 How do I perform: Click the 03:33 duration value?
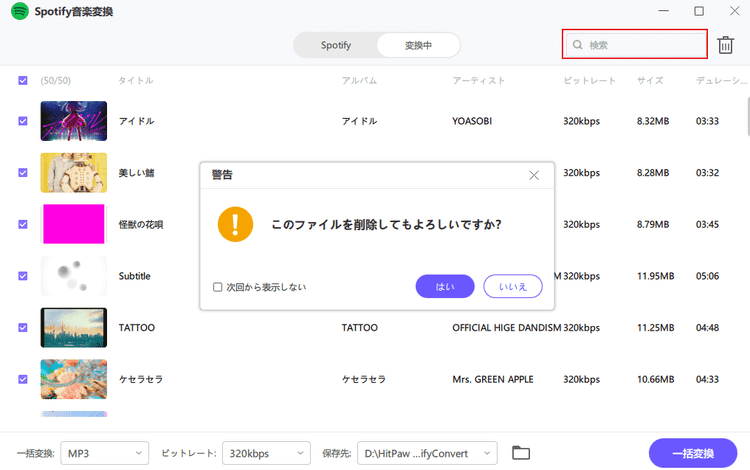(707, 121)
